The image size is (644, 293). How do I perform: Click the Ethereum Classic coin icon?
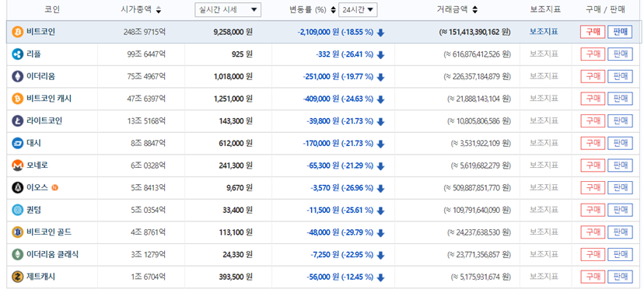[18, 254]
